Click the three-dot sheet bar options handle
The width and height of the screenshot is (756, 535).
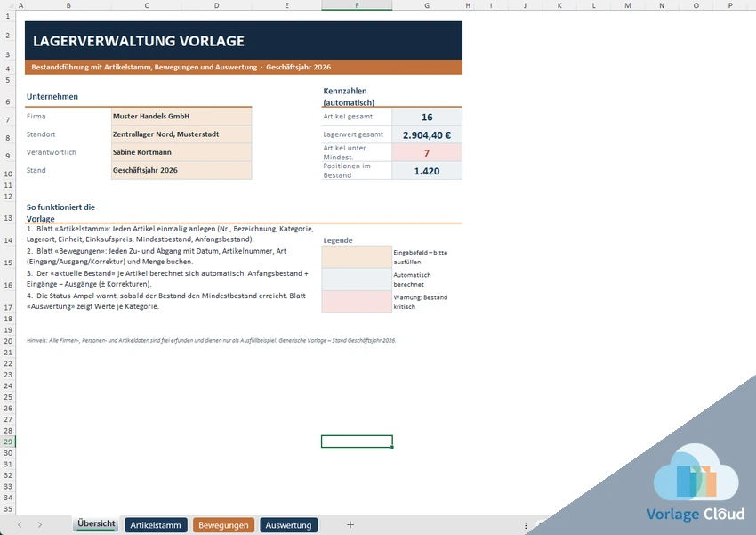(526, 525)
